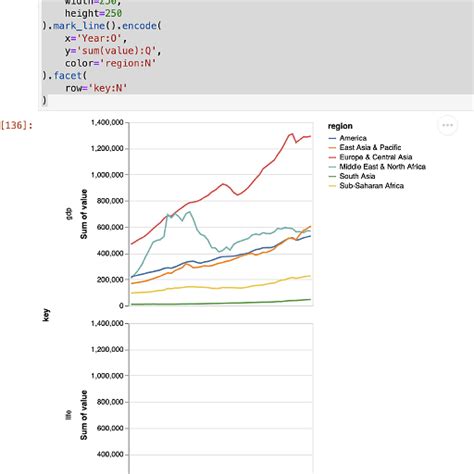Click the teal Middle East line peak

click(x=190, y=212)
